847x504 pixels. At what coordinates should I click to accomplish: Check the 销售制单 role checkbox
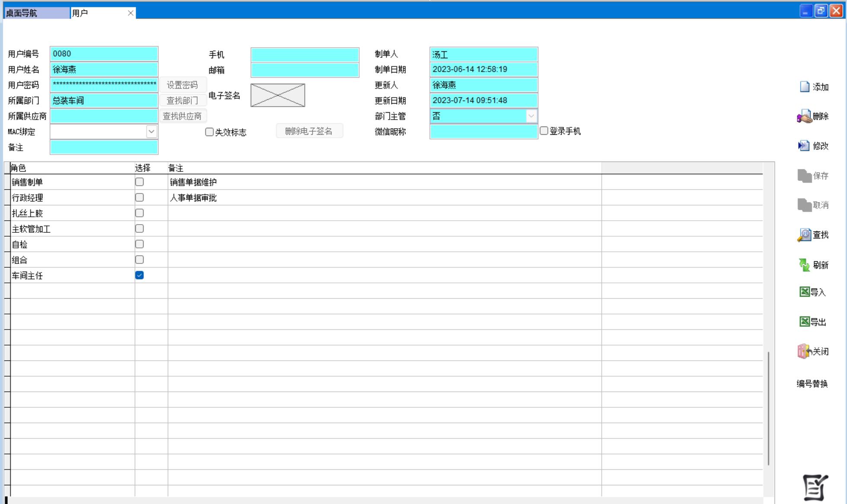139,182
